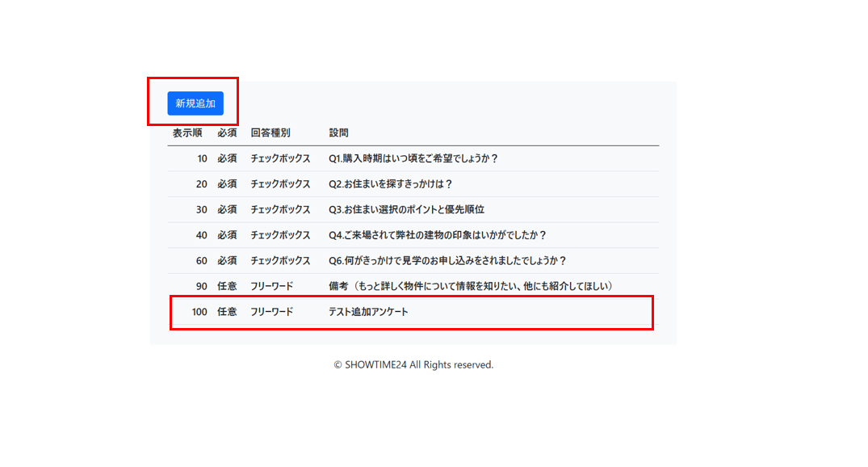Viewport: 868px width, 467px height.
Task: Select the 設問 column header
Action: 338,133
